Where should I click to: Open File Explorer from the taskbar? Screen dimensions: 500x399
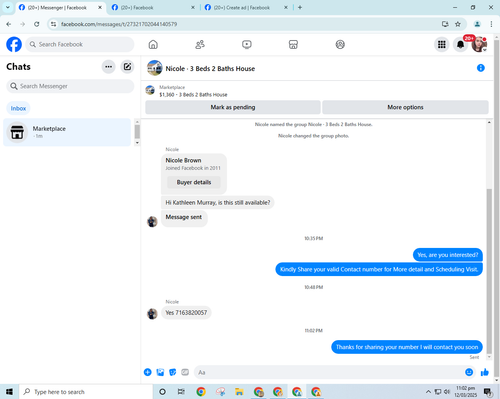[239, 392]
